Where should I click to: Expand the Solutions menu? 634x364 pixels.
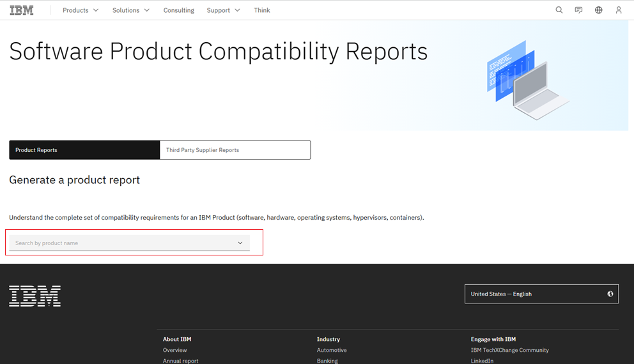130,10
